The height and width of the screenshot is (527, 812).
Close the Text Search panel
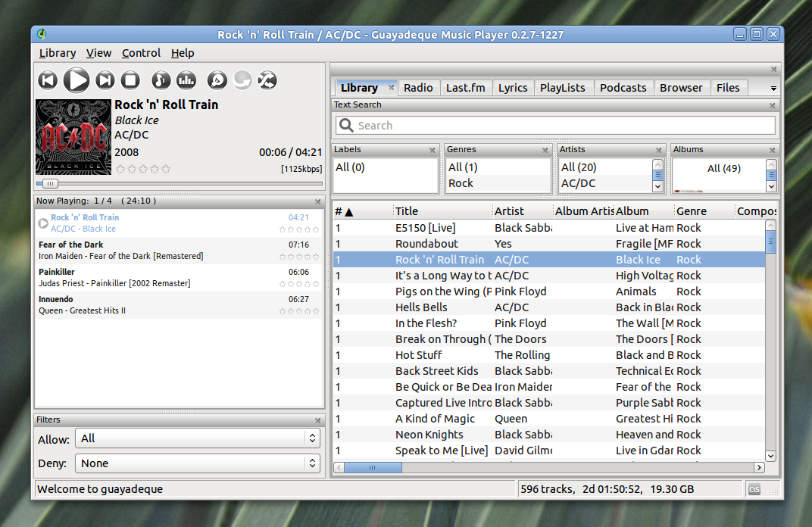(772, 105)
